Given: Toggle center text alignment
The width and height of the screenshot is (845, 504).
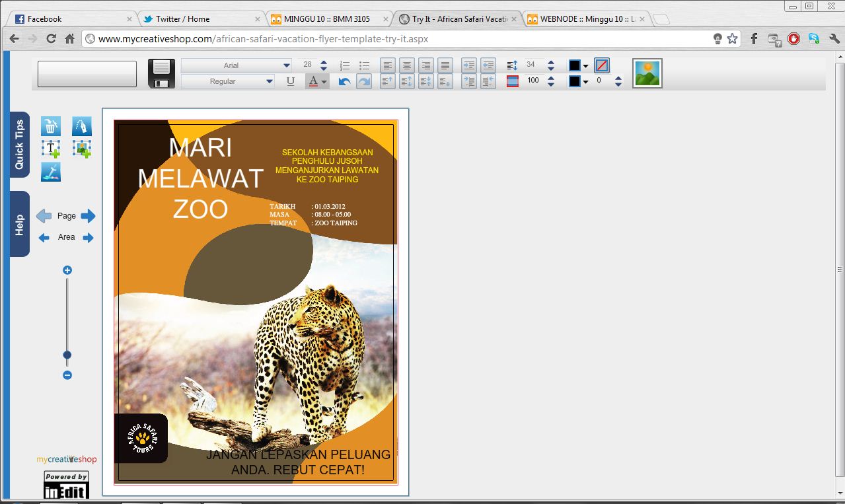Looking at the screenshot, I should [x=407, y=65].
